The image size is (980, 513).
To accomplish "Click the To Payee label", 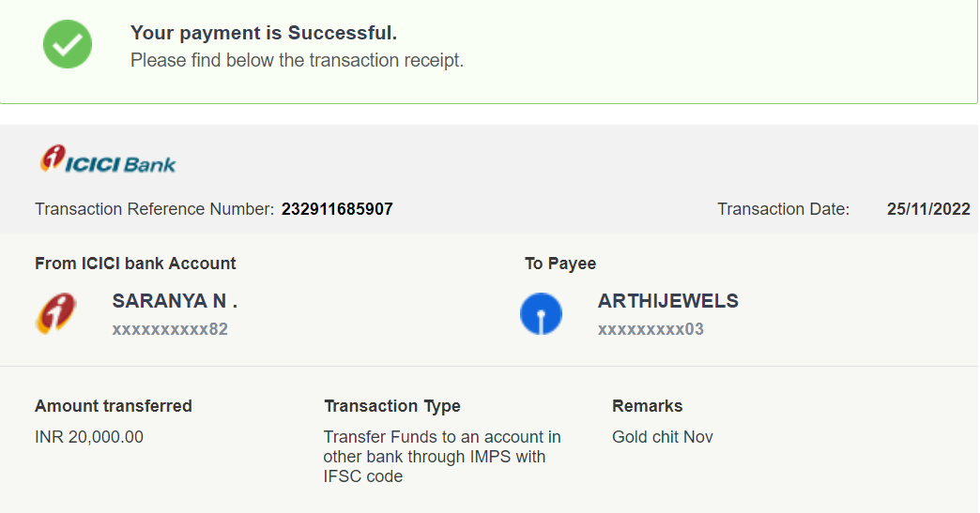I will click(x=560, y=264).
